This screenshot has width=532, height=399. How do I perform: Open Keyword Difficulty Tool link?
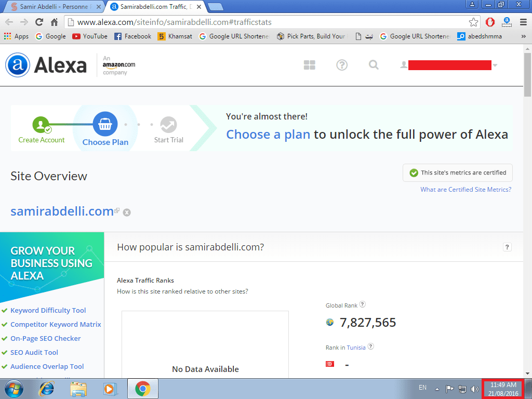click(x=48, y=311)
